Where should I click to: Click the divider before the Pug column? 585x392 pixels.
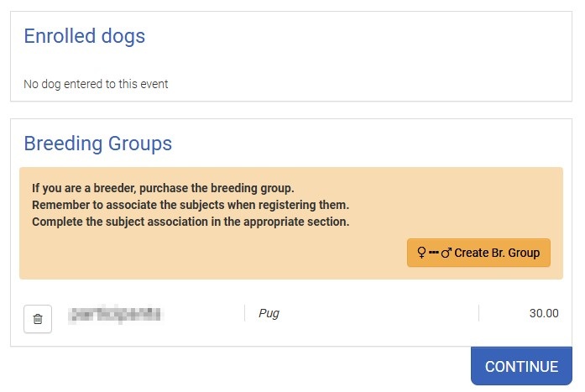tap(244, 313)
